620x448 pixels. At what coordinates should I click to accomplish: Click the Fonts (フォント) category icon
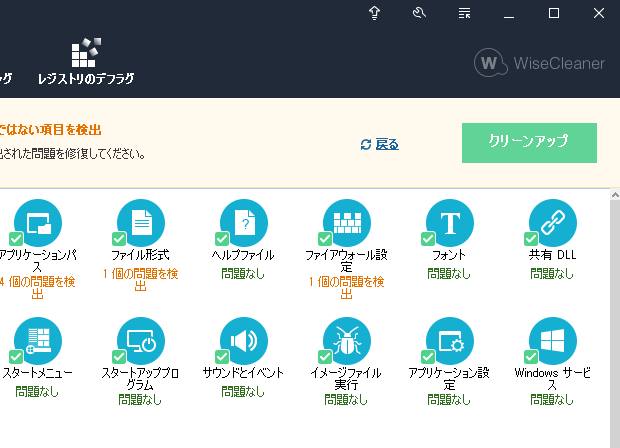tap(450, 223)
